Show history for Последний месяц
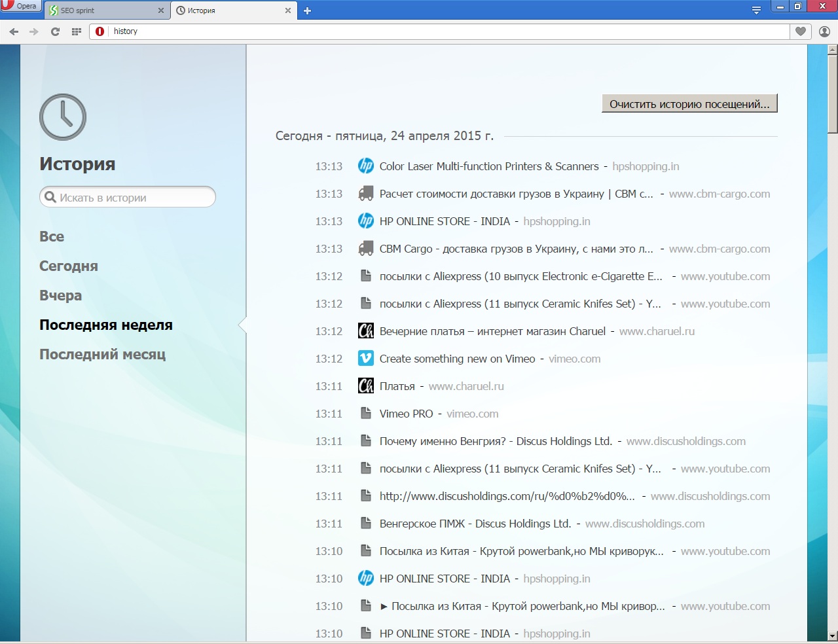The image size is (838, 644). click(x=102, y=355)
